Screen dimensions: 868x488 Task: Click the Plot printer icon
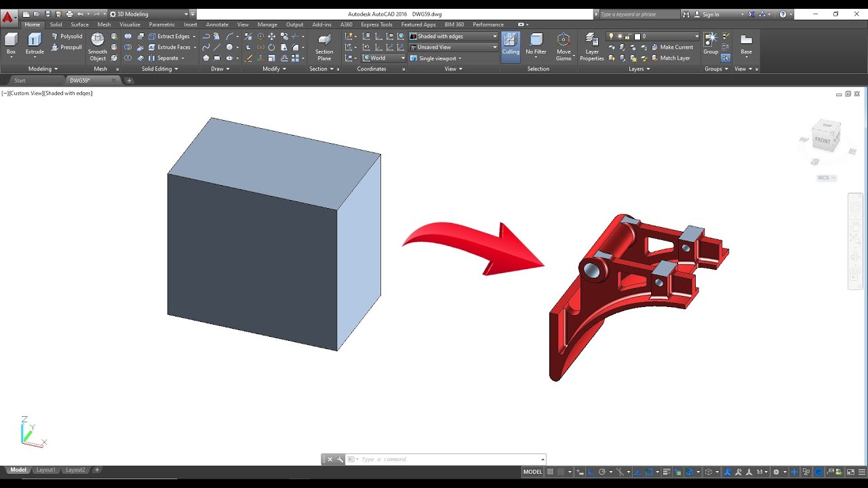(69, 14)
